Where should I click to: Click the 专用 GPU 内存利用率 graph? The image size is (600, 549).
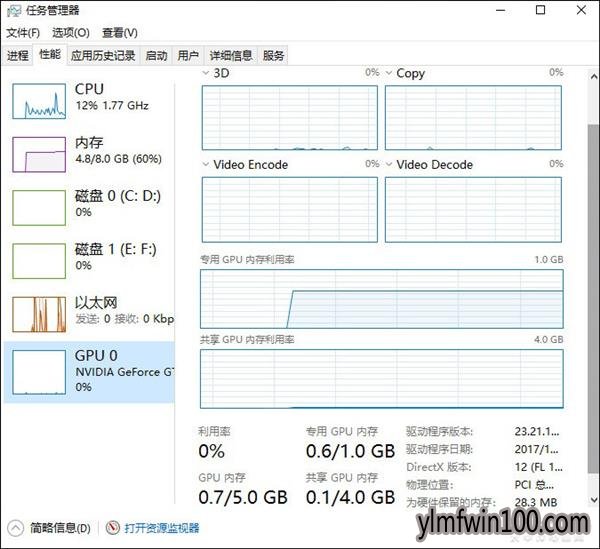click(382, 299)
